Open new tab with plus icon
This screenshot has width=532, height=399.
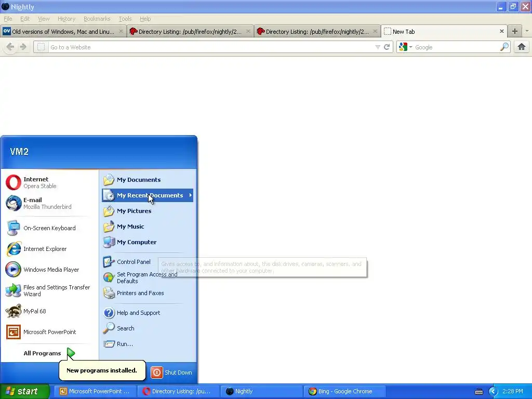point(515,31)
